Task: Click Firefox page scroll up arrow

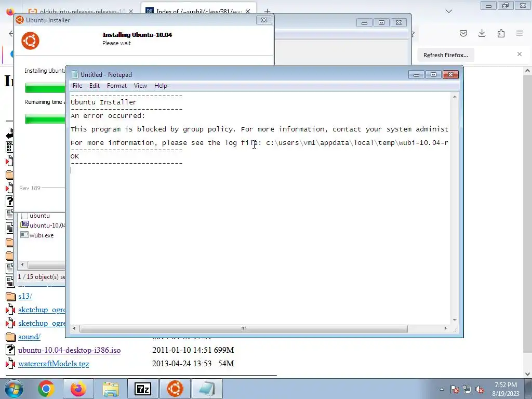Action: (527, 71)
